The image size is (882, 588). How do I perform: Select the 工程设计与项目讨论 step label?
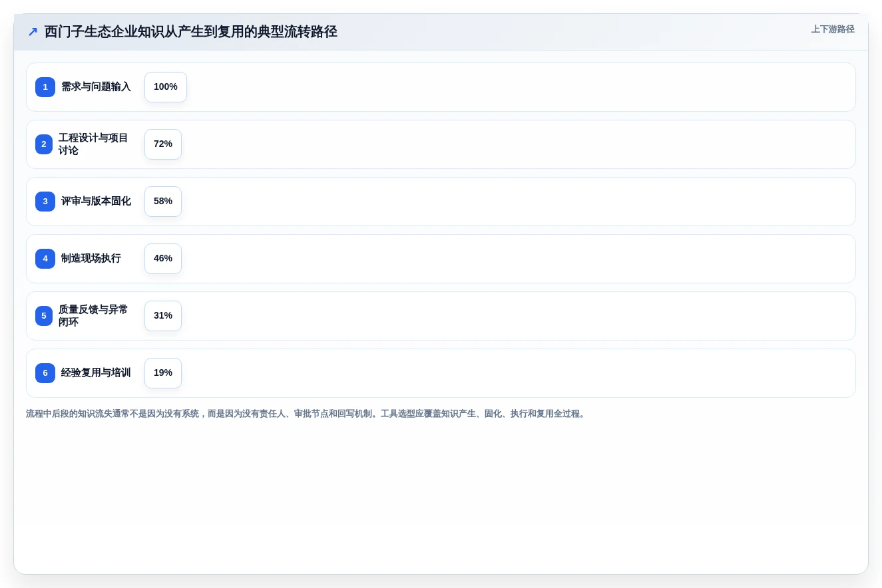click(93, 144)
